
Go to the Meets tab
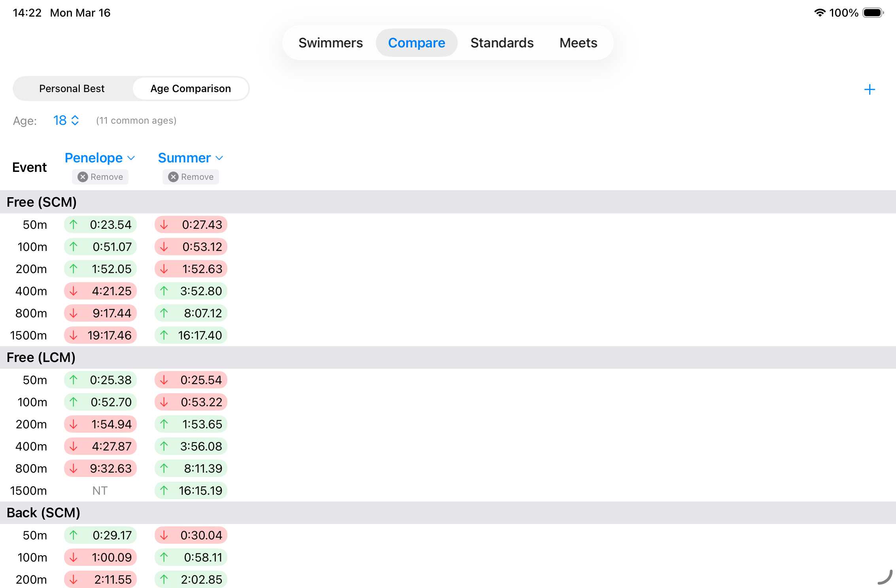point(578,43)
